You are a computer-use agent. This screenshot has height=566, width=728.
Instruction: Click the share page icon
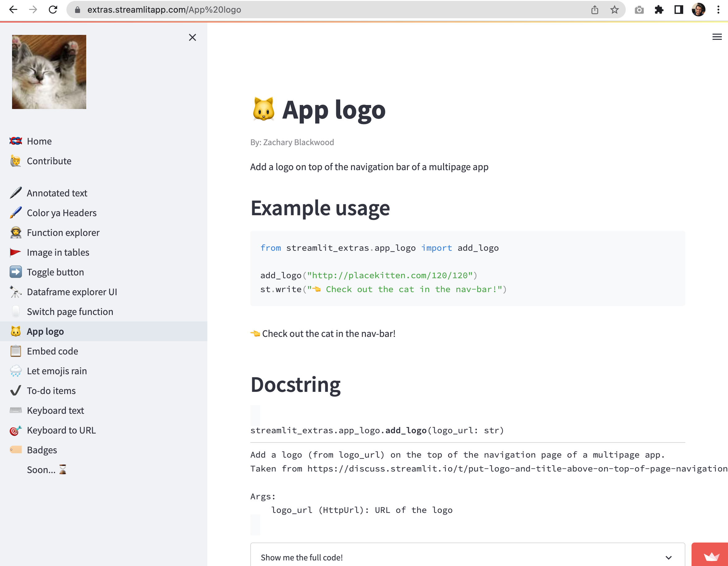595,10
